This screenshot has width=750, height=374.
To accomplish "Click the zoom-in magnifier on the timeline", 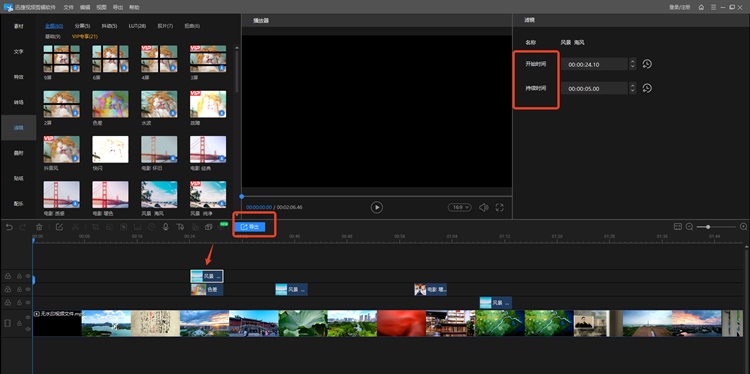I will (743, 227).
